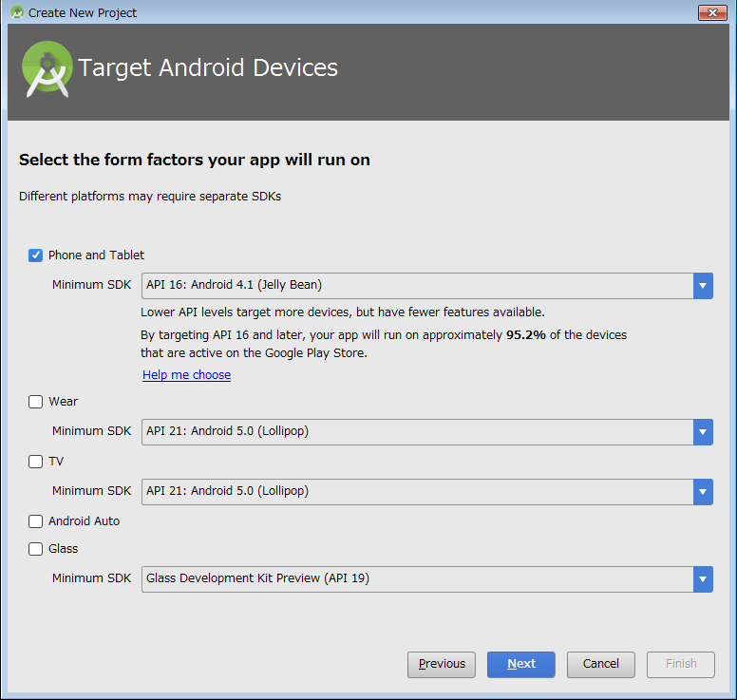
Task: Go back with the Previous button
Action: pyautogui.click(x=442, y=664)
